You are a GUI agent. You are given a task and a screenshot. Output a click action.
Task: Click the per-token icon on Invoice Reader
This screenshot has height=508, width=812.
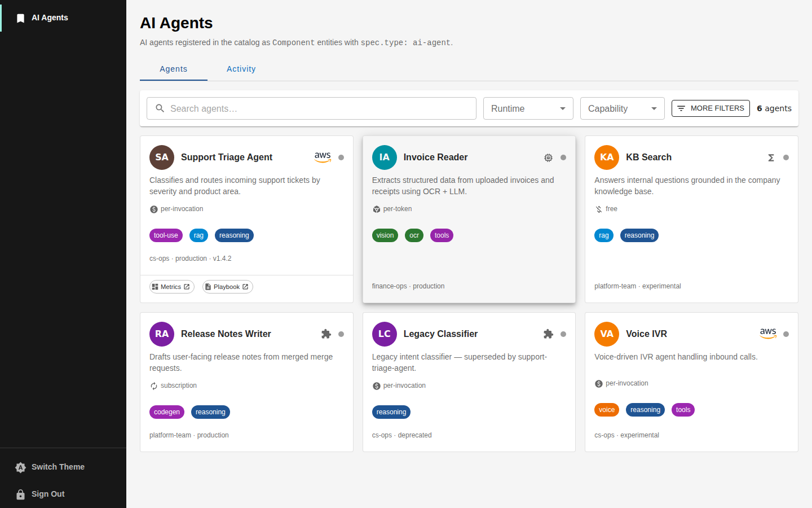(x=377, y=209)
